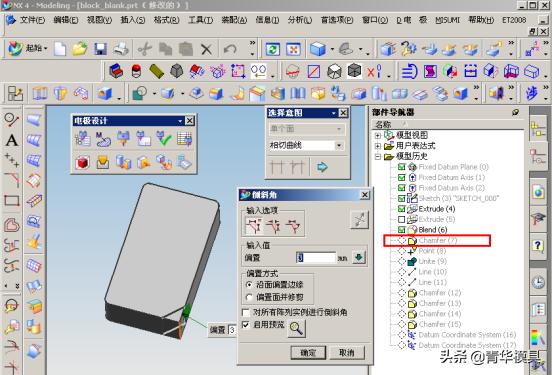Click the Name column header in part navigator
Screen dimensions: 552x375
coord(383,125)
